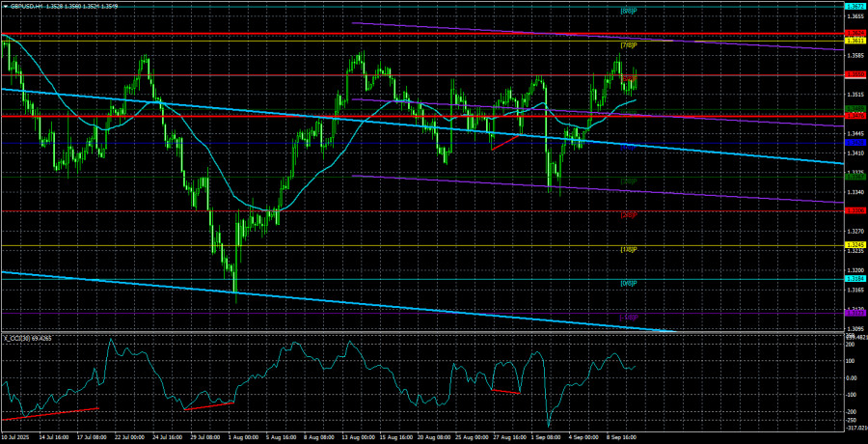
Task: Click the GBPUSD,H1 symbol label
Action: coord(29,5)
